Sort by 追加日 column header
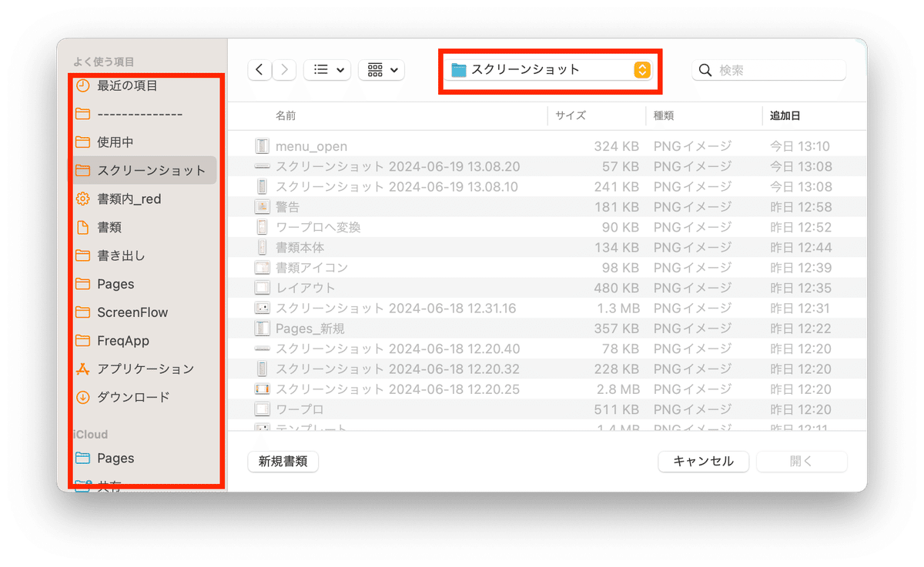 tap(785, 115)
